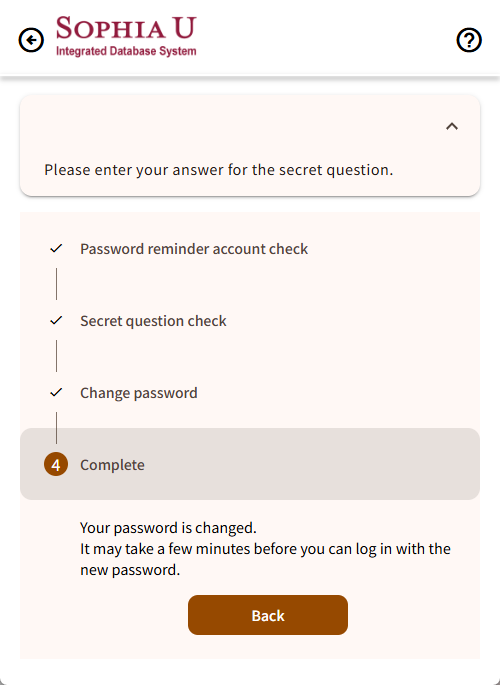Image resolution: width=500 pixels, height=685 pixels.
Task: Click checkmark beside Change password
Action: pyautogui.click(x=56, y=392)
